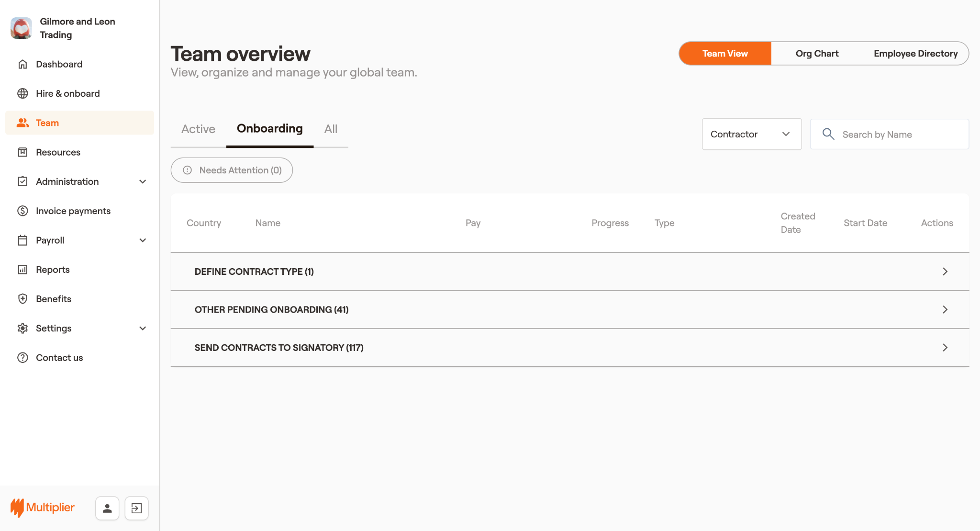This screenshot has width=980, height=531.
Task: Focus the Search by Name field
Action: (900, 135)
